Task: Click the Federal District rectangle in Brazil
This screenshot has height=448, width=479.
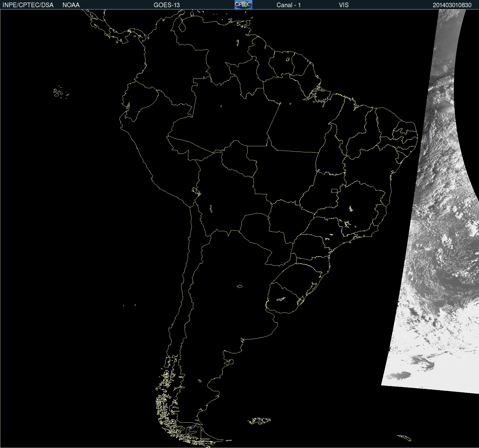Action: click(x=334, y=190)
